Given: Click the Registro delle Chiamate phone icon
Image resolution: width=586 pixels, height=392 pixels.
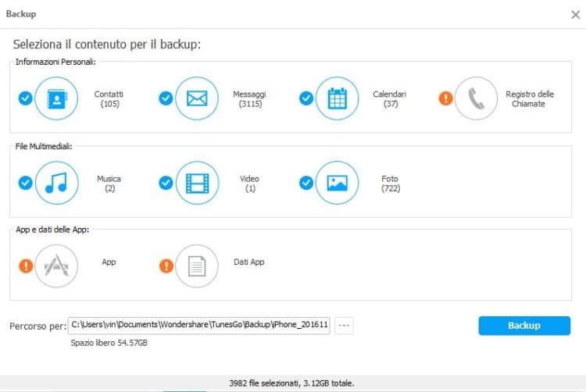Looking at the screenshot, I should pos(476,98).
